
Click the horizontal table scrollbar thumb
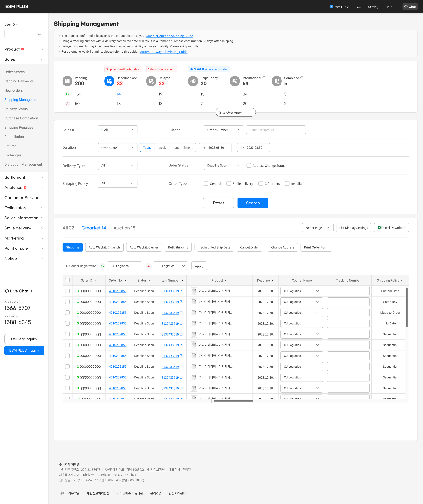pos(233,401)
